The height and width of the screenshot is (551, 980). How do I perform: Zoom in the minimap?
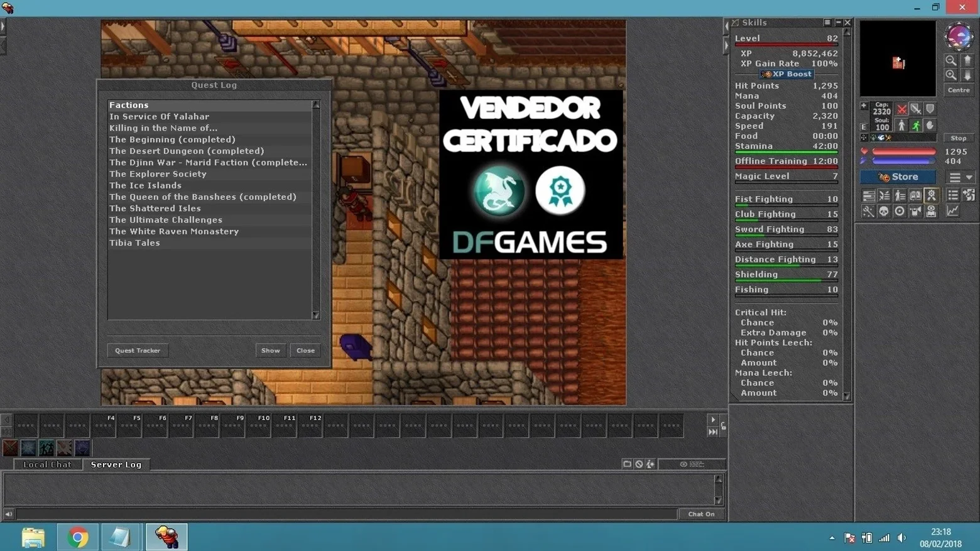[x=951, y=75]
